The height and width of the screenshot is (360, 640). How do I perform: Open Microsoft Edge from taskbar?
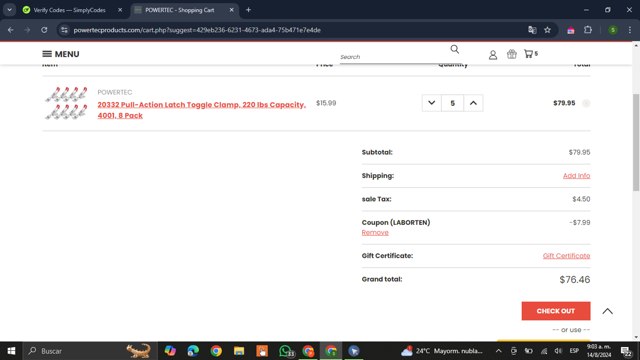(x=193, y=351)
